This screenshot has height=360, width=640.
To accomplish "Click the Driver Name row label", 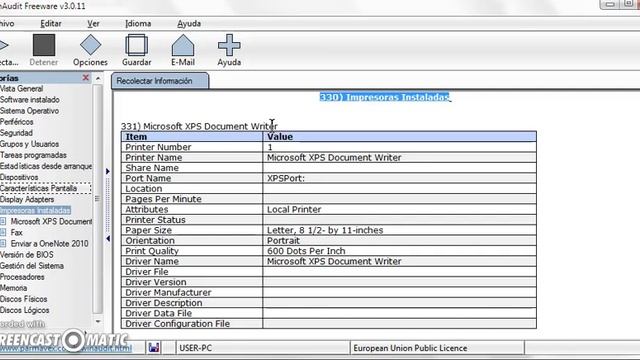I will pos(151,261).
